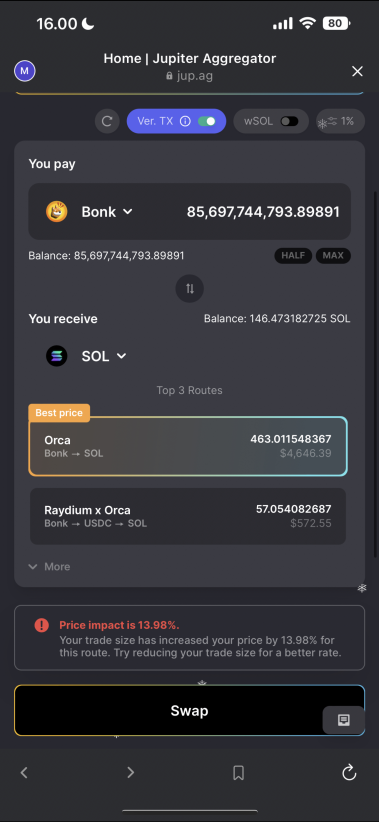Tap the refresh quote circular arrow icon
This screenshot has width=379, height=822.
click(x=107, y=122)
